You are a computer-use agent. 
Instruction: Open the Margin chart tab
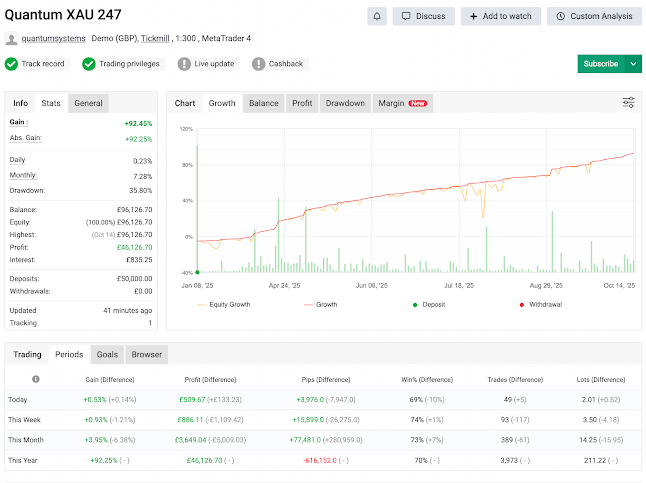[x=402, y=103]
